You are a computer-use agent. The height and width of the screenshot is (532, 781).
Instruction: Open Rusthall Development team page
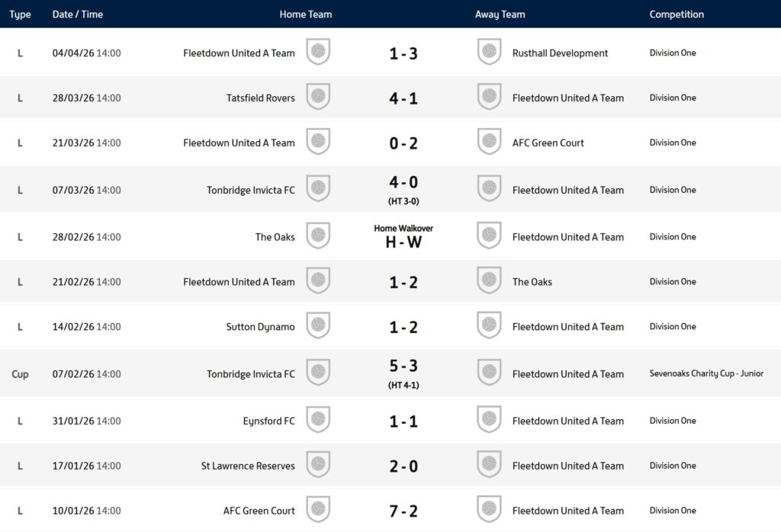tap(560, 53)
